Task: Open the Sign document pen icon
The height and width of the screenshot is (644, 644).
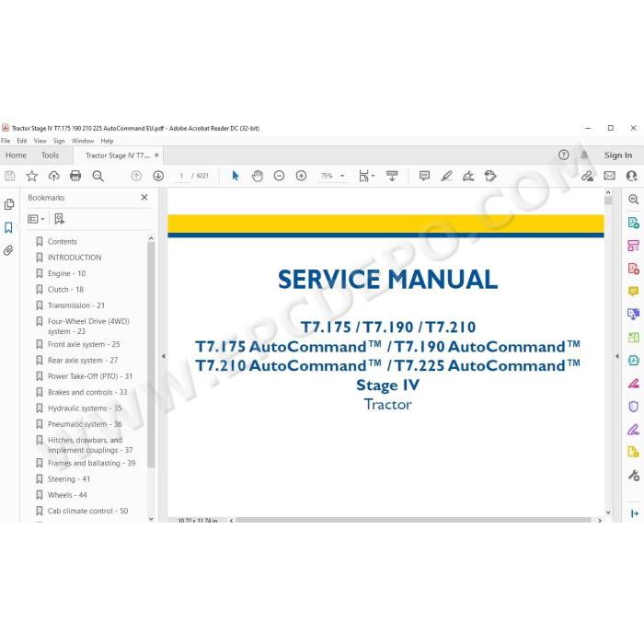Action: (x=468, y=177)
